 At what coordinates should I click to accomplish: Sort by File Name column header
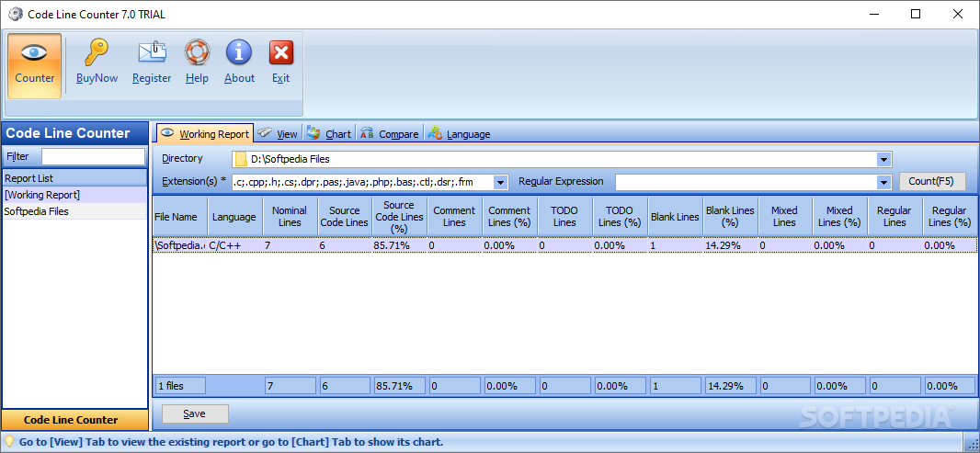pos(180,217)
